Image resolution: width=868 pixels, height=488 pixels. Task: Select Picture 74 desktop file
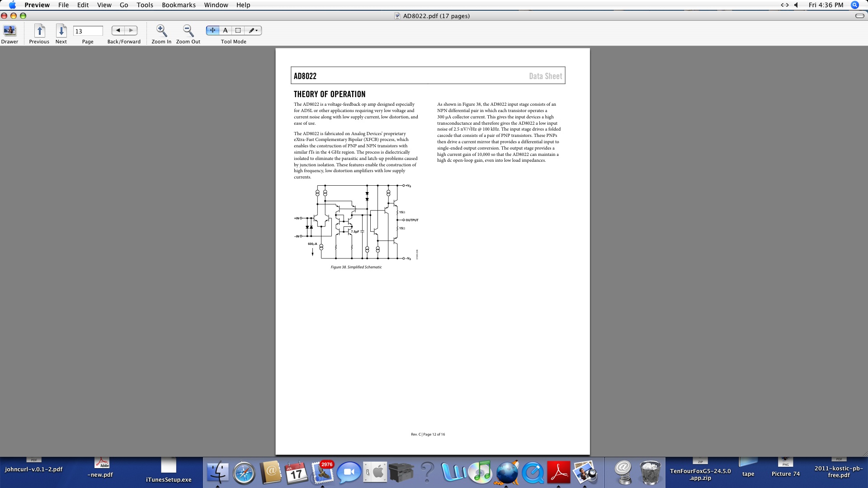coord(785,468)
